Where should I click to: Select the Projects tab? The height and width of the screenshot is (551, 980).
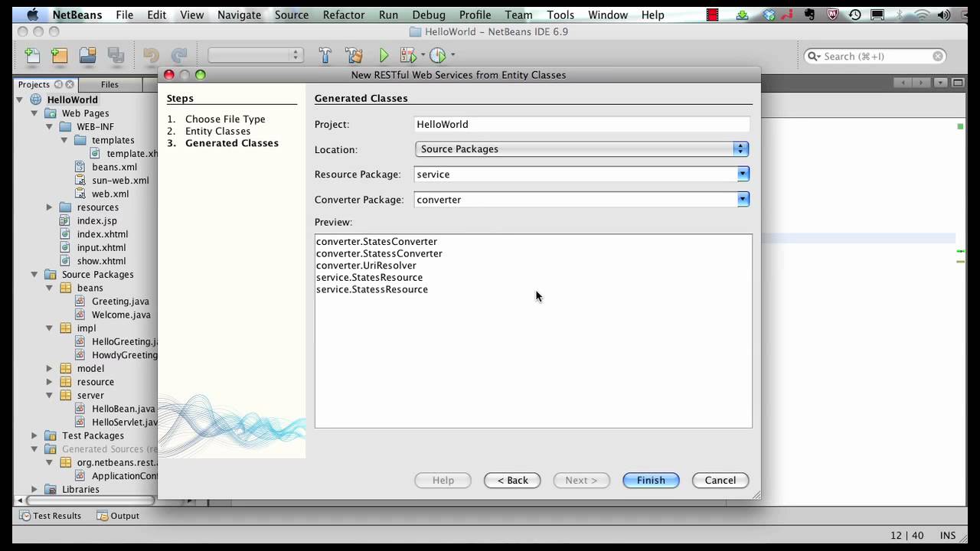(34, 84)
